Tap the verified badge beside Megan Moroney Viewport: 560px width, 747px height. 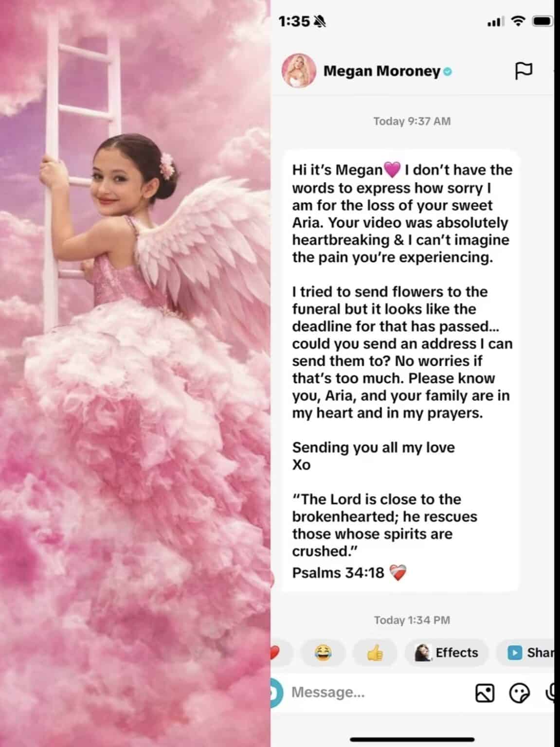pos(448,72)
